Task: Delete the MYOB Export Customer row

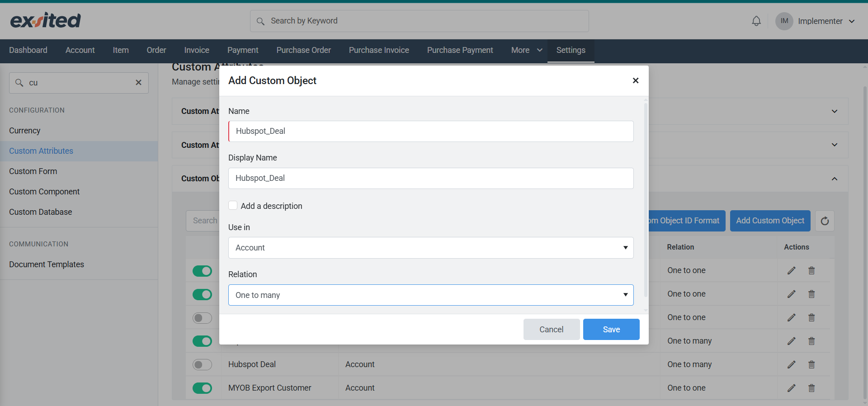Action: 811,388
